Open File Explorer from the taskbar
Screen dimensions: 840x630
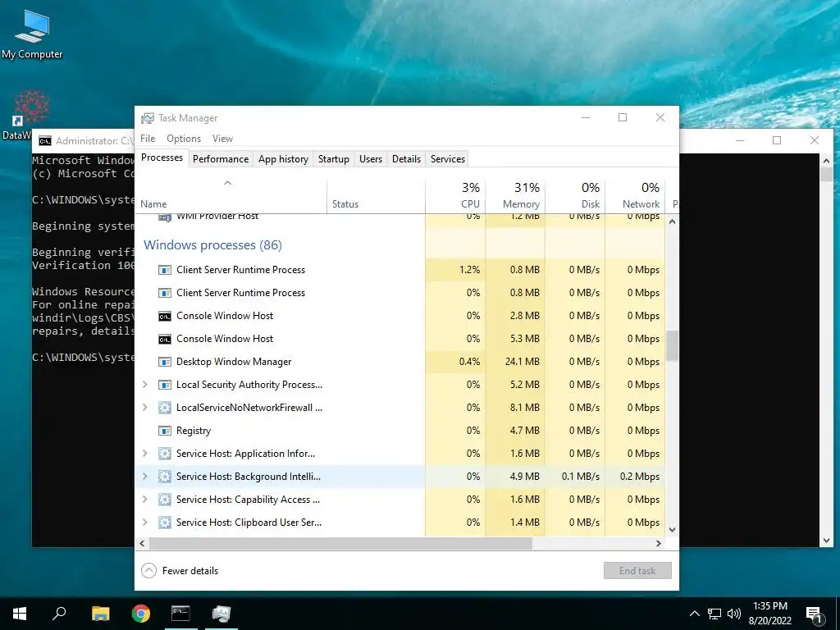100,614
